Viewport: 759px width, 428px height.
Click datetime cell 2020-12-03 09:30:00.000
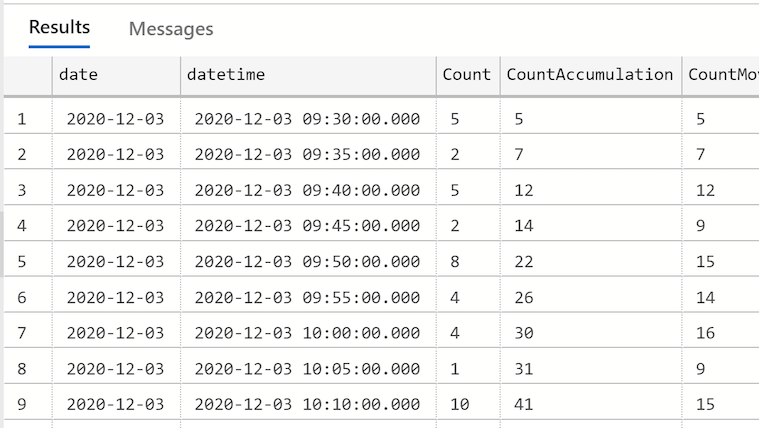pos(308,119)
